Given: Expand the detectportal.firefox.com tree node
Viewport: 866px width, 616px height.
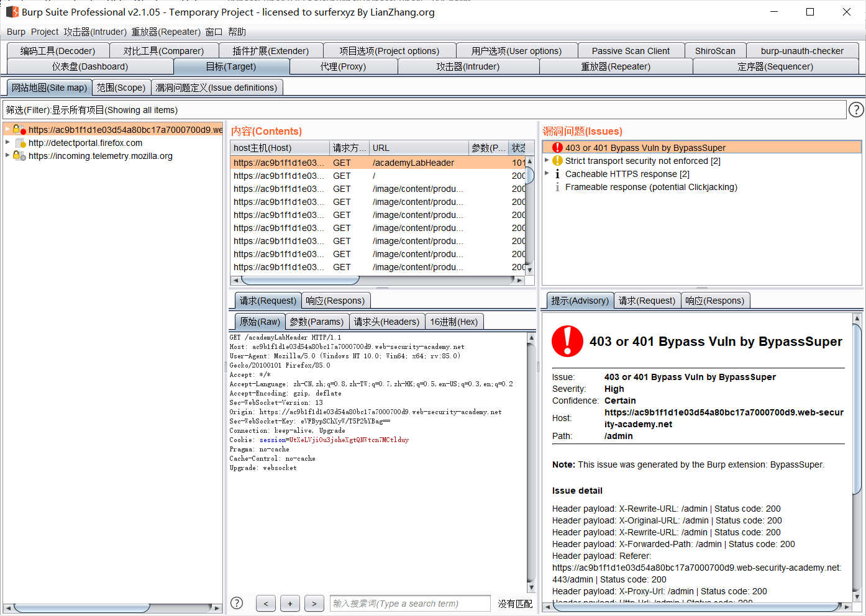Looking at the screenshot, I should 7,142.
